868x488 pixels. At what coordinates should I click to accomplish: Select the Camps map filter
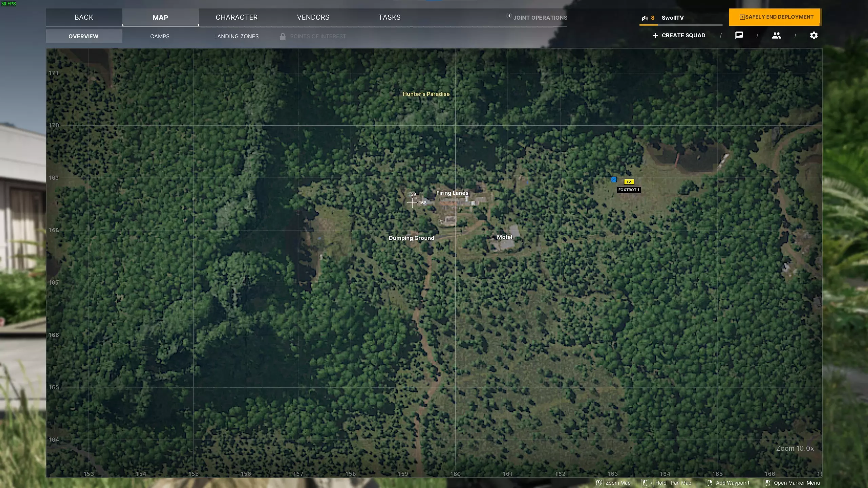coord(160,36)
